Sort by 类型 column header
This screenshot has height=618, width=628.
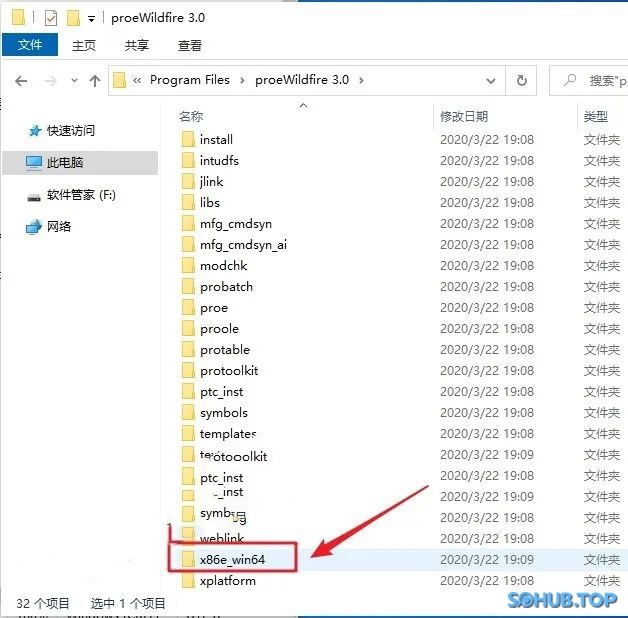point(596,117)
